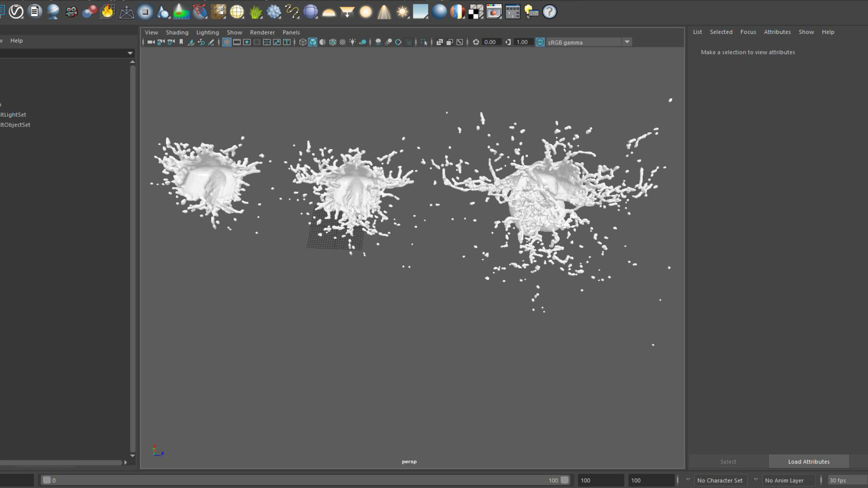Expand the No Anim Layer dropdown

(x=788, y=480)
